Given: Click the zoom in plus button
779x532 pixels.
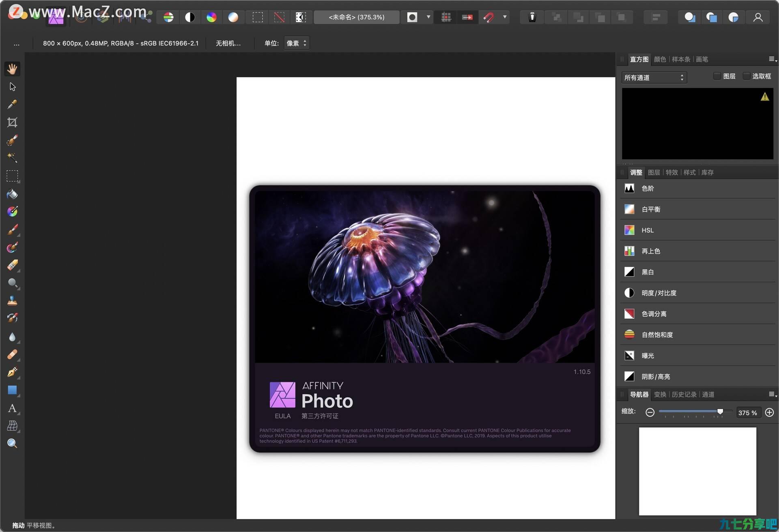Looking at the screenshot, I should click(x=769, y=412).
